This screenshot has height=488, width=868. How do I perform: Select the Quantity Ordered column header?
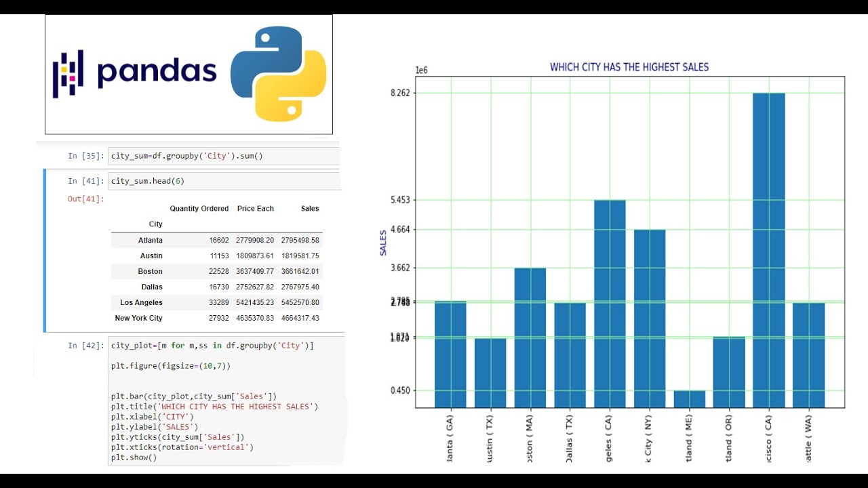click(x=199, y=209)
